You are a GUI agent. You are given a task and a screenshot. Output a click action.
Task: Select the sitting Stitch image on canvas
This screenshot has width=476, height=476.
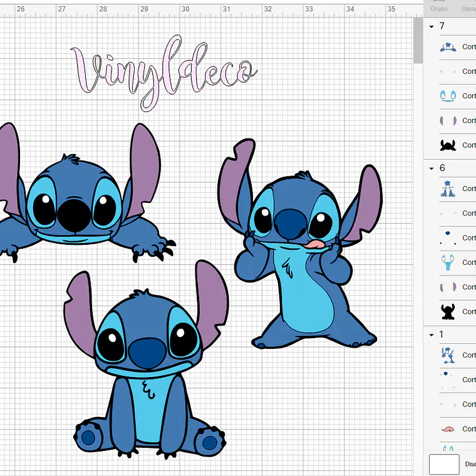pyautogui.click(x=147, y=360)
